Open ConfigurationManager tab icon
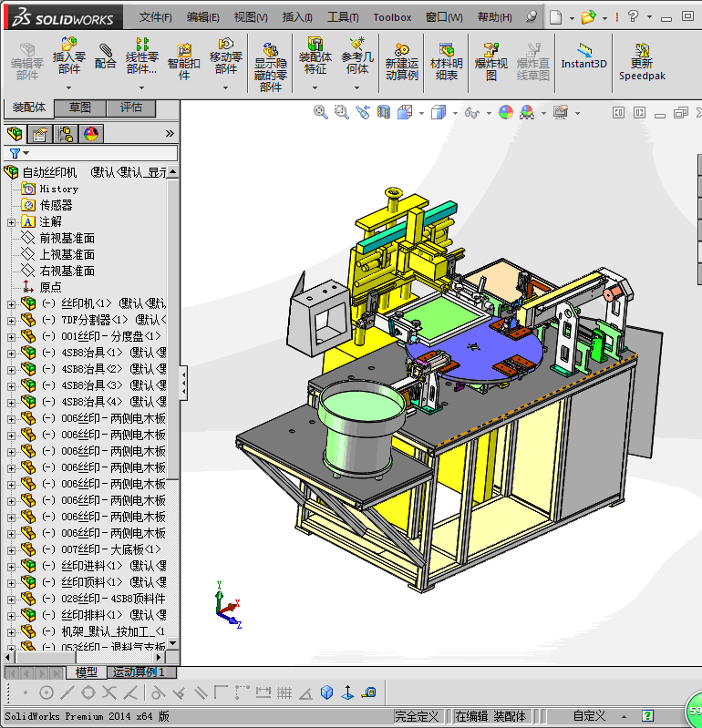The width and height of the screenshot is (702, 728). (66, 134)
